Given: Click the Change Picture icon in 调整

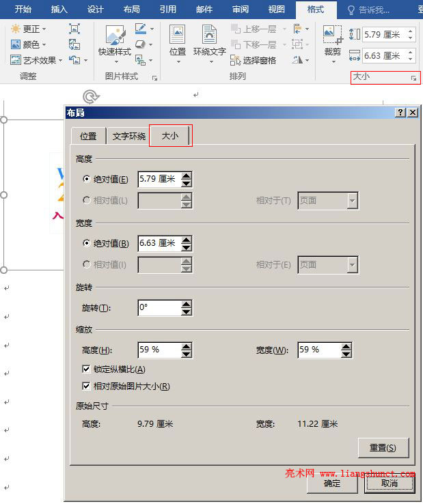Looking at the screenshot, I should (74, 44).
